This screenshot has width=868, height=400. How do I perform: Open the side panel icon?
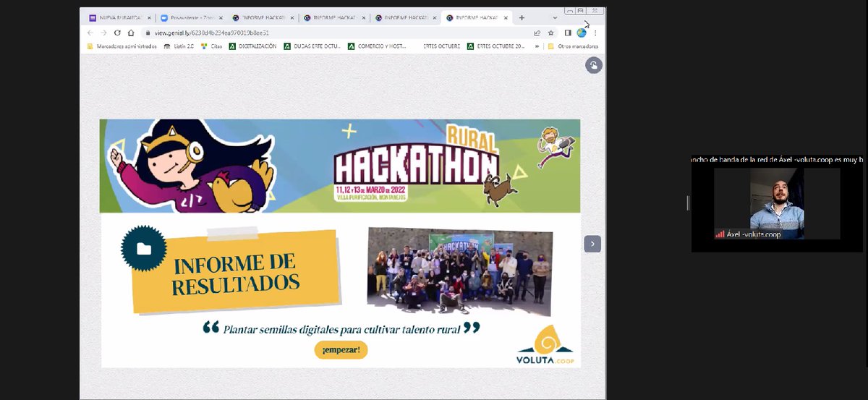568,33
